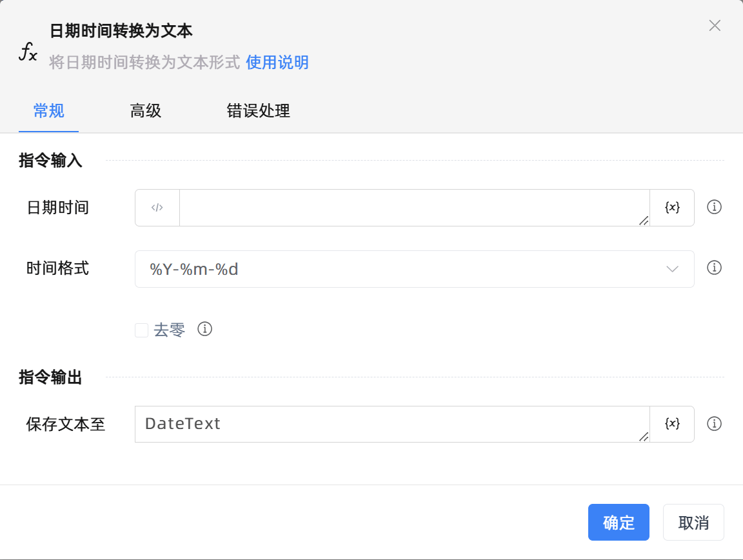Screen dimensions: 743x560
Task: Show info tooltip for 时间格式
Action: [x=714, y=268]
